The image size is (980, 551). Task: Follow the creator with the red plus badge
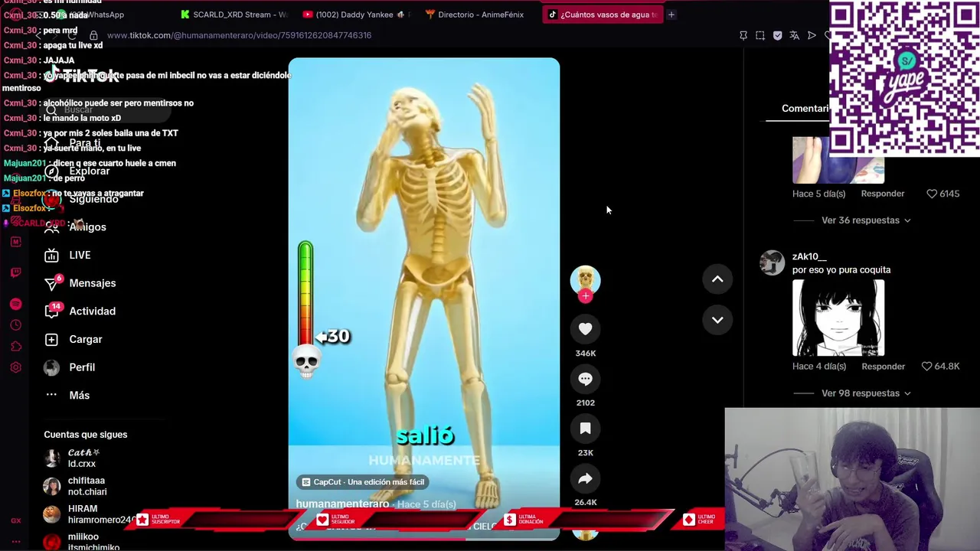click(x=585, y=296)
